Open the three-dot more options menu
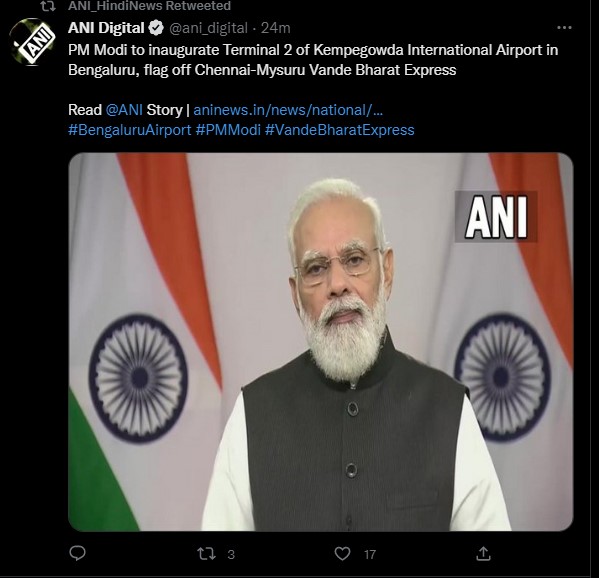599x578 pixels. click(564, 28)
